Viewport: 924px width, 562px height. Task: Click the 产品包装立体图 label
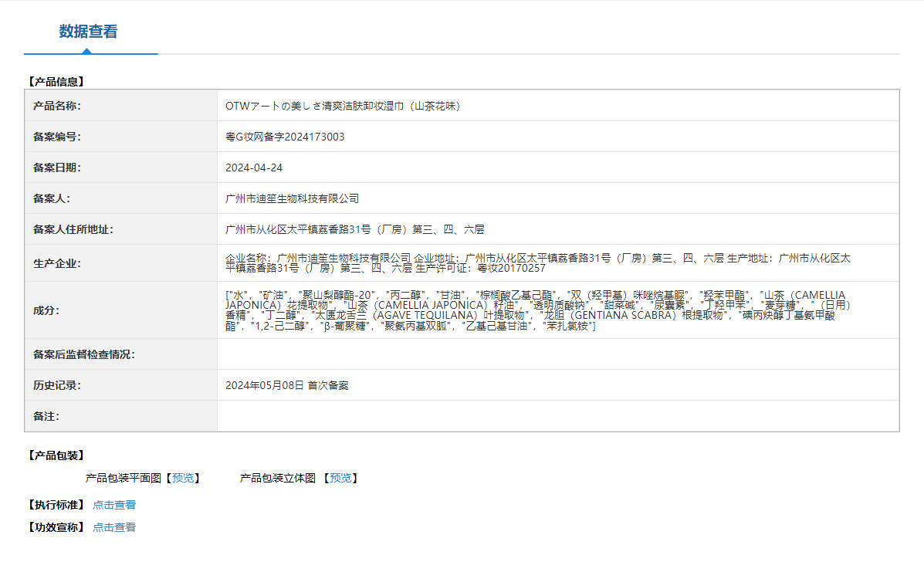point(278,478)
